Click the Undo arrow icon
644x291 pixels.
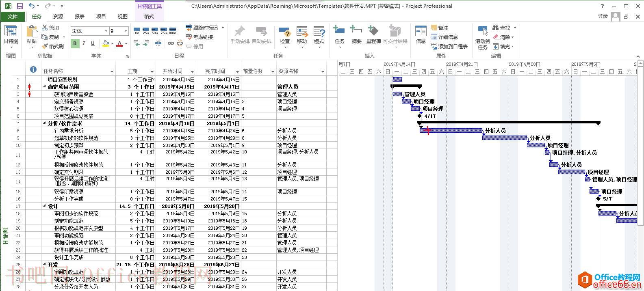pyautogui.click(x=32, y=6)
